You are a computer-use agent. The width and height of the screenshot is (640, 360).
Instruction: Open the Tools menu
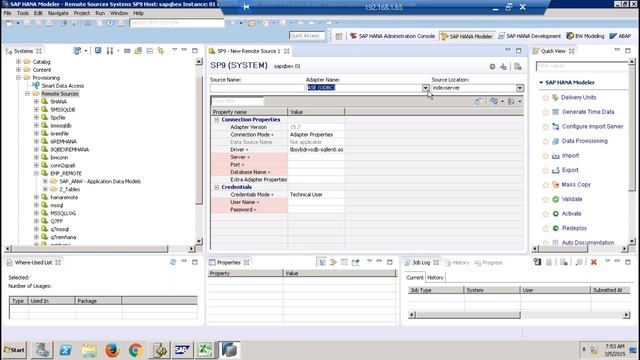click(23, 13)
